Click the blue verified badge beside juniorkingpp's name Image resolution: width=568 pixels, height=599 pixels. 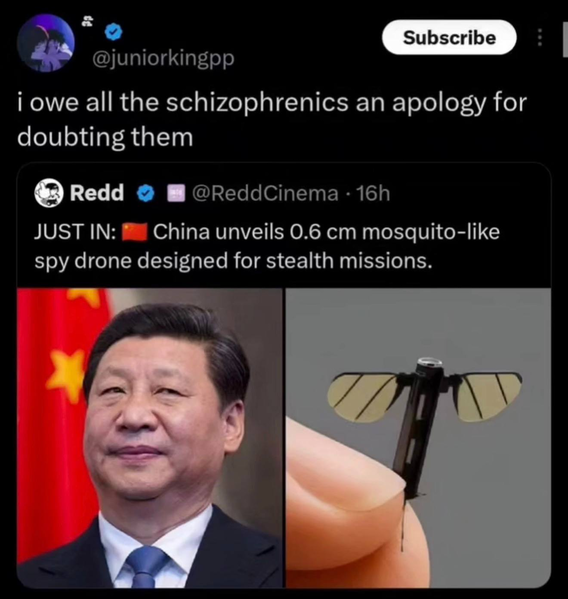(x=113, y=31)
